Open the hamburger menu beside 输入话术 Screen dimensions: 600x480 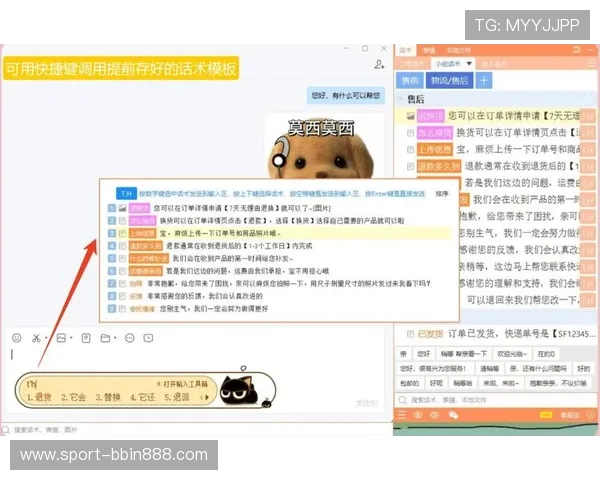(x=592, y=64)
